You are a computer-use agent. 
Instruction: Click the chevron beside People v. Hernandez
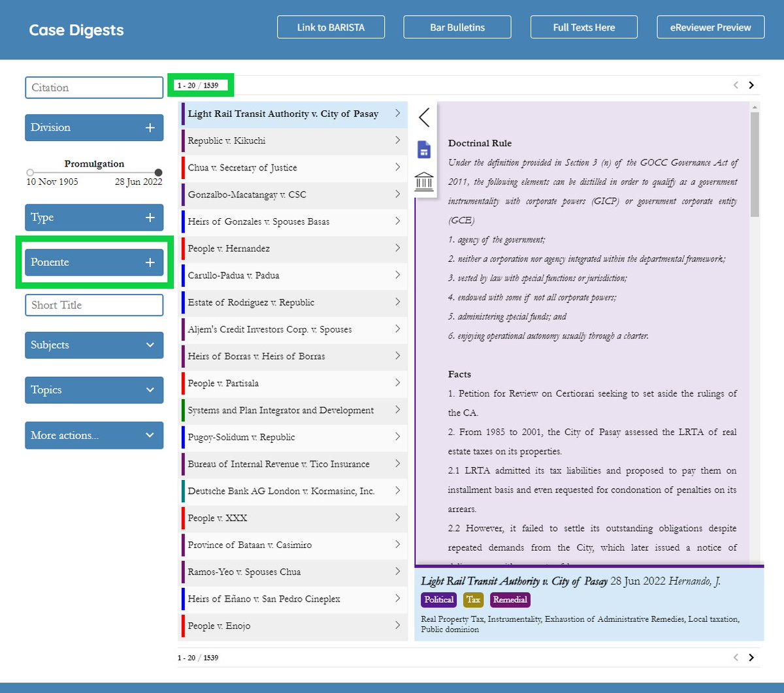pyautogui.click(x=397, y=248)
